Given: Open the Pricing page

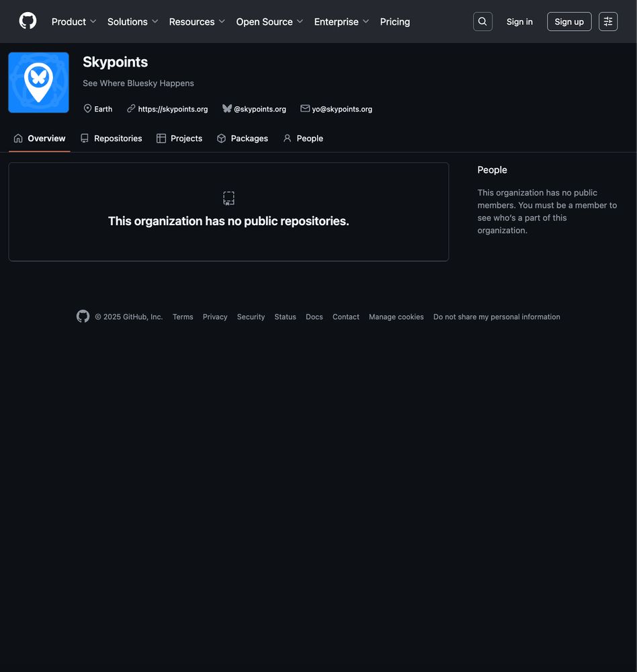Looking at the screenshot, I should (395, 22).
